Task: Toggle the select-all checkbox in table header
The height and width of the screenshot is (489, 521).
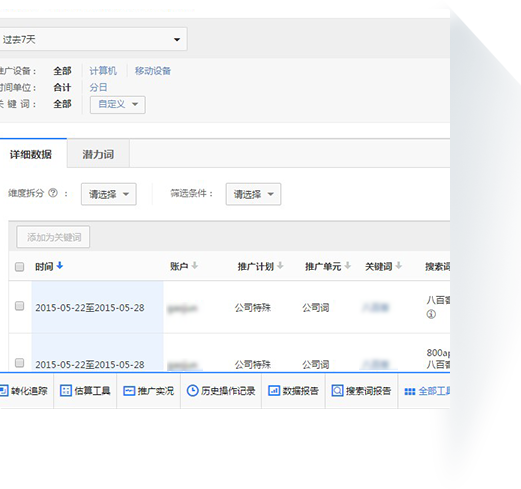Action: click(x=20, y=267)
